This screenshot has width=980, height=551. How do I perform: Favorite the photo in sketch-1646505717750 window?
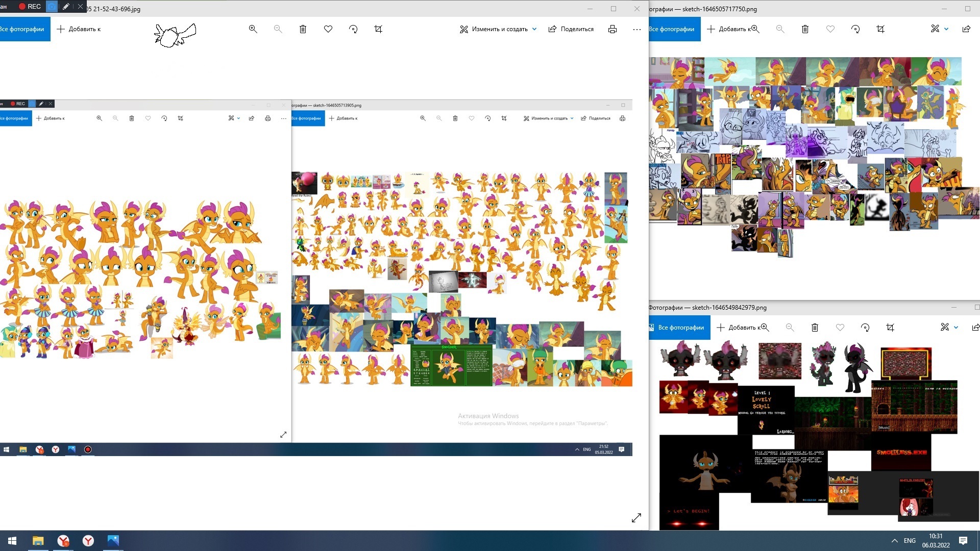point(830,29)
